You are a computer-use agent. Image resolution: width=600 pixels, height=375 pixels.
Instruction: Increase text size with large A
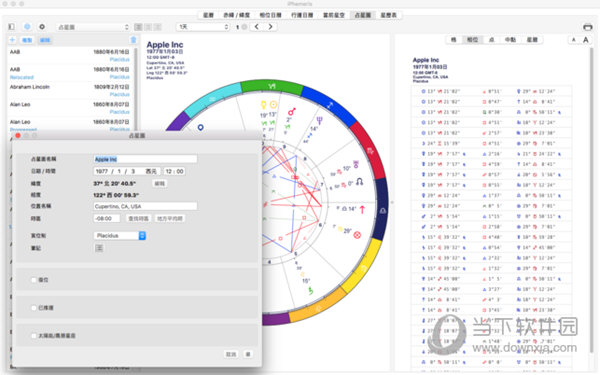point(585,40)
